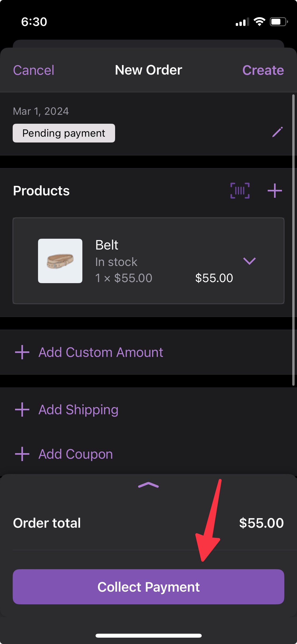This screenshot has height=644, width=297.
Task: Tap the plus icon beside Add Coupon
Action: click(22, 454)
